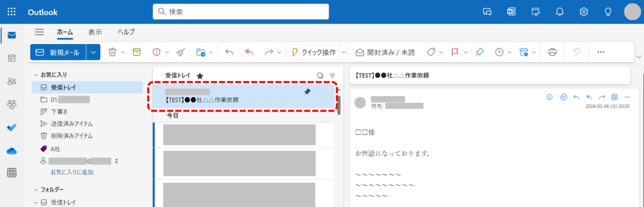
Task: Unpin the 【TEST】 message with its pin icon
Action: click(307, 92)
